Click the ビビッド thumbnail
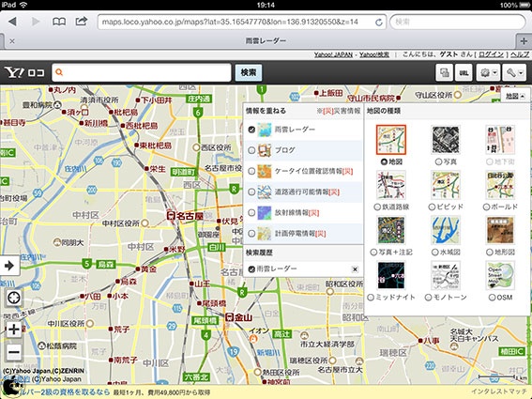Image resolution: width=532 pixels, height=399 pixels. (446, 185)
